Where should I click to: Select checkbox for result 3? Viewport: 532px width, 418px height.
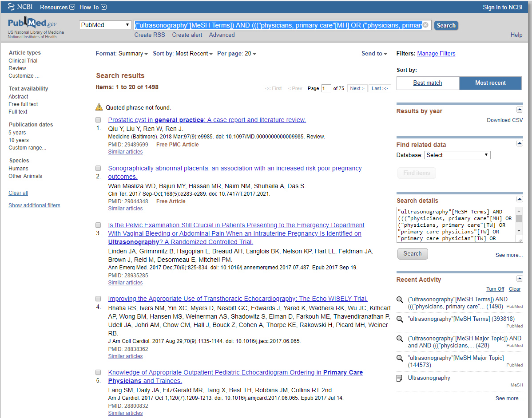click(98, 225)
